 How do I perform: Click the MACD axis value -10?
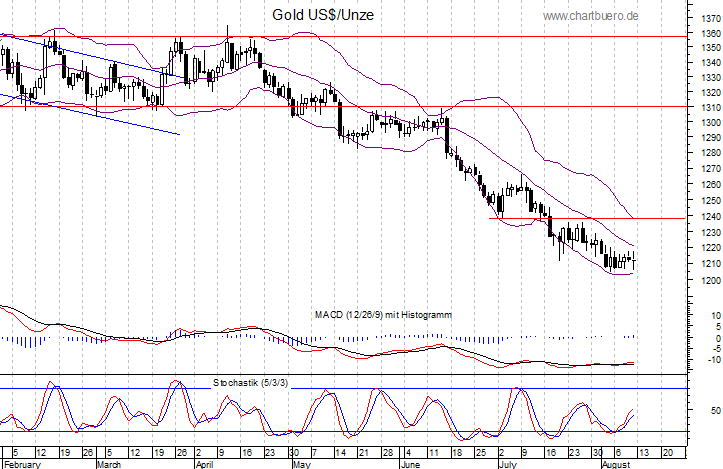[714, 360]
